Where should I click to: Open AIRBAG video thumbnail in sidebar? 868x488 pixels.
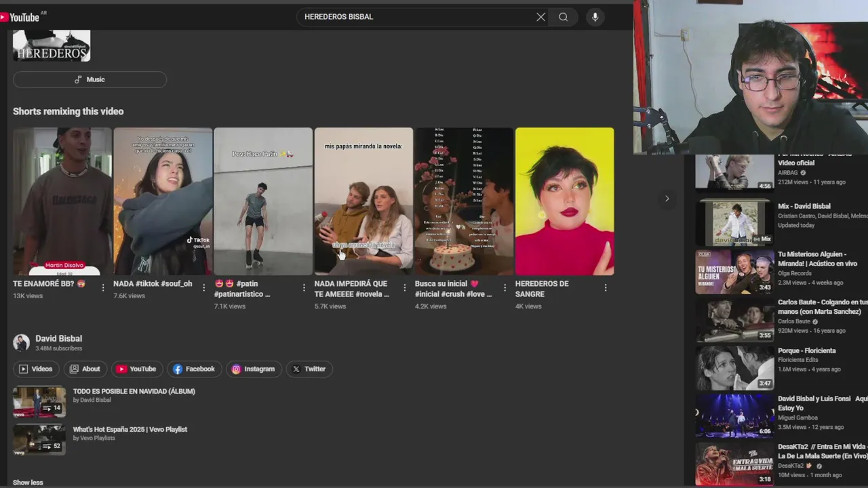coord(734,173)
